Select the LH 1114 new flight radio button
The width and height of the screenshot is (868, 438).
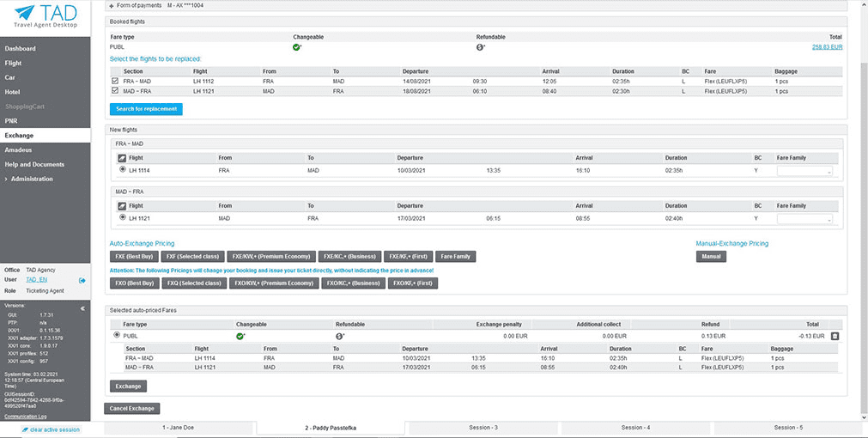point(123,171)
